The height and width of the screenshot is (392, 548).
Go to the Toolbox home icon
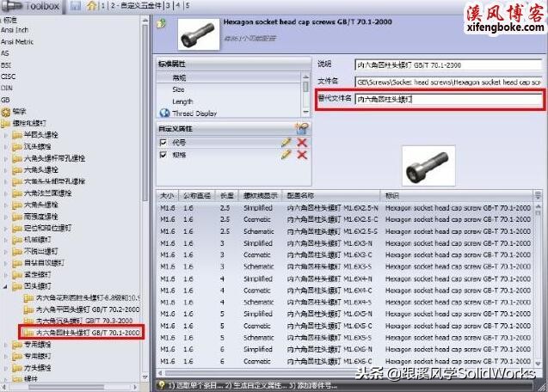(x=92, y=5)
